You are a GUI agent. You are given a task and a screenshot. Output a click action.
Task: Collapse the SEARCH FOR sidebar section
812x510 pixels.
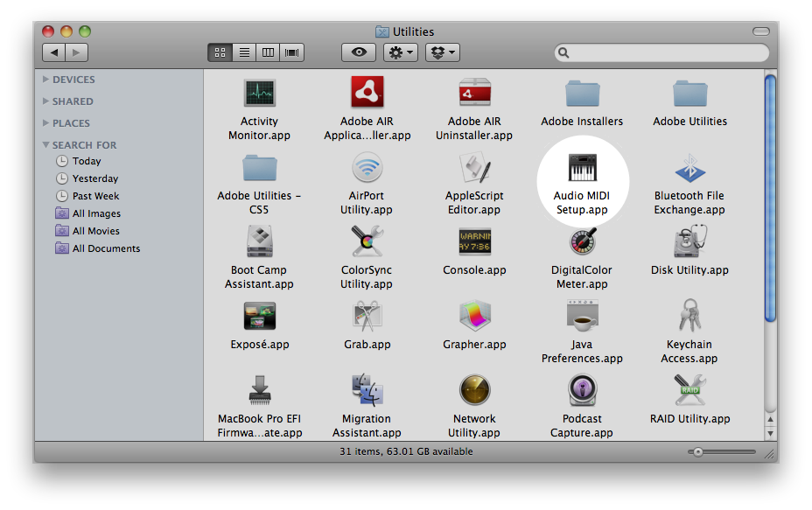pos(45,145)
